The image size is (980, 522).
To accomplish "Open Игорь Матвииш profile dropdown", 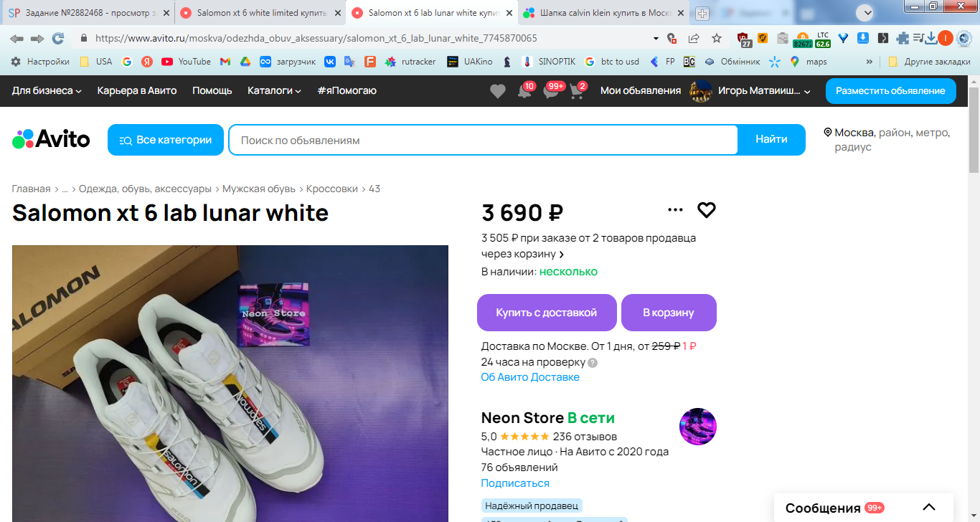I will pos(750,91).
